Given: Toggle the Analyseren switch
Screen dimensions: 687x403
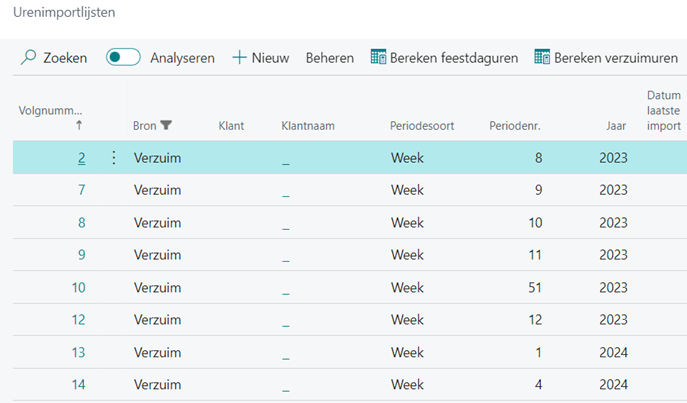Looking at the screenshot, I should pyautogui.click(x=123, y=58).
